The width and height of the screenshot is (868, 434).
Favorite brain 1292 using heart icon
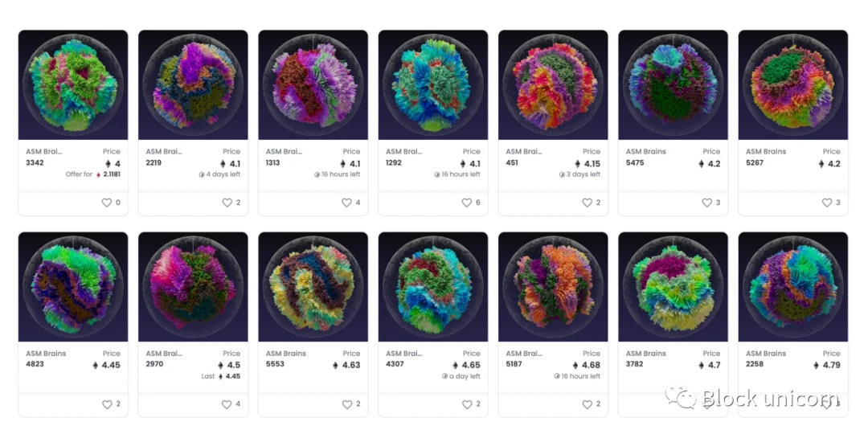click(467, 203)
